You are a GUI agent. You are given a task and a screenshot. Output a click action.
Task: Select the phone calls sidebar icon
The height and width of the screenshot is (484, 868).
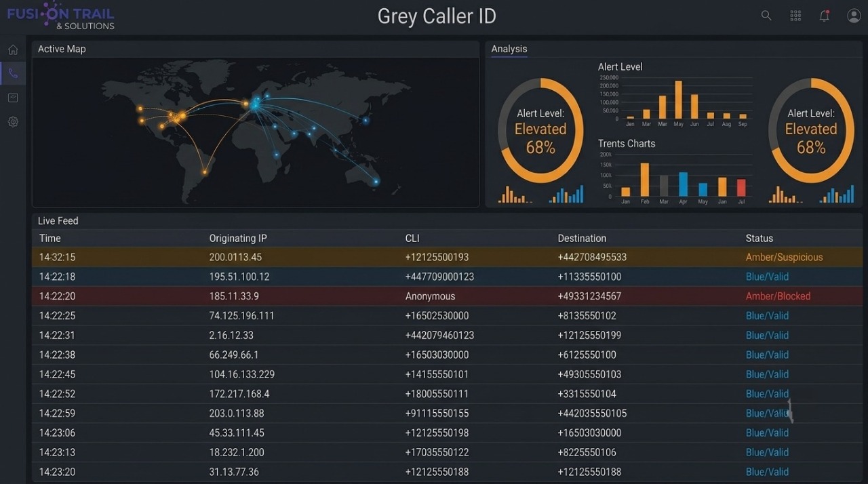pos(13,73)
